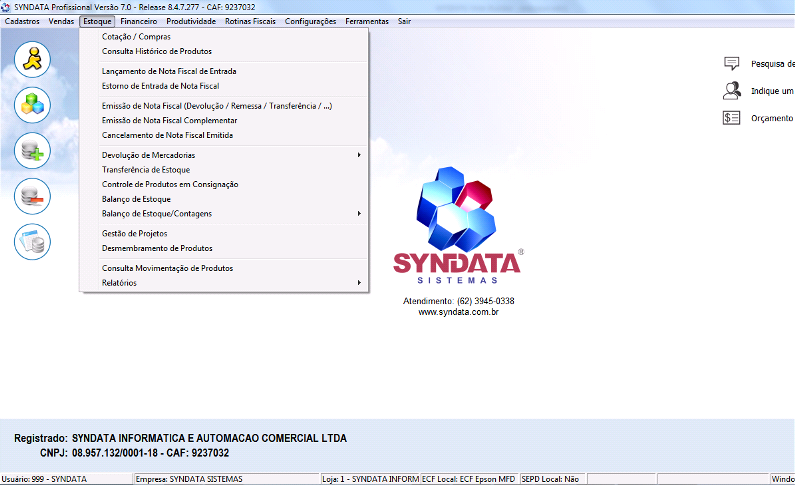This screenshot has width=795, height=485.
Task: Click the SYNDATA Sistemas logo
Action: click(458, 225)
